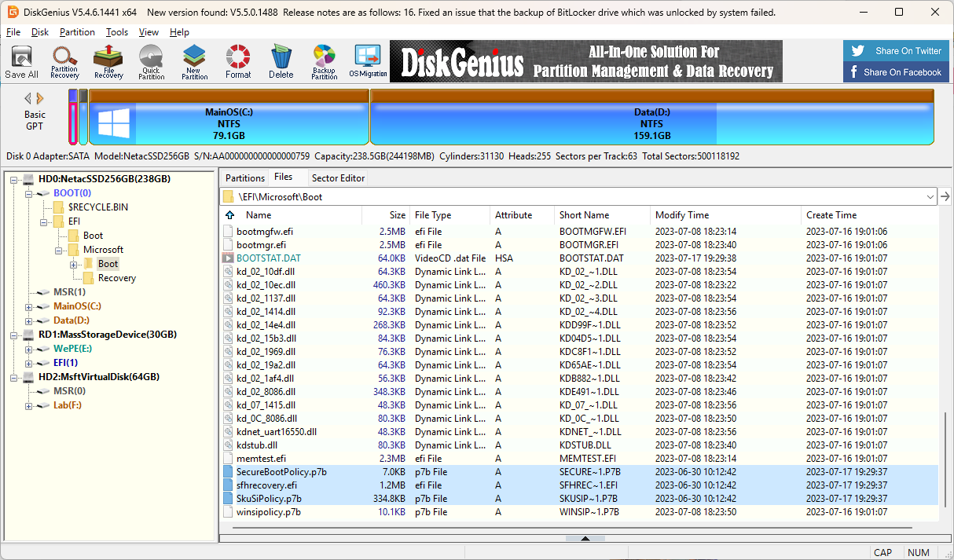Open the Partition menu
Screen dimensions: 954x560
coord(77,32)
